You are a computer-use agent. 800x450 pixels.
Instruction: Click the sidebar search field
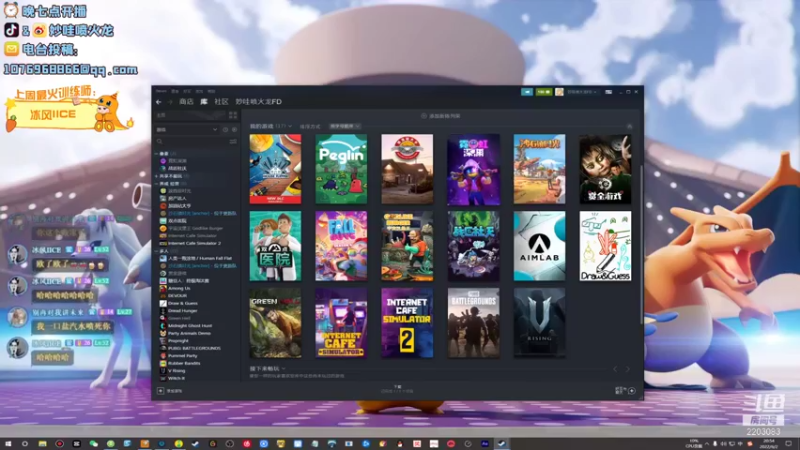pos(192,141)
